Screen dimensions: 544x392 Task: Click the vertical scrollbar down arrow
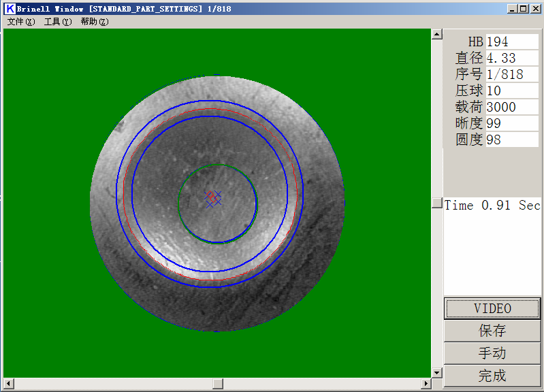point(437,372)
